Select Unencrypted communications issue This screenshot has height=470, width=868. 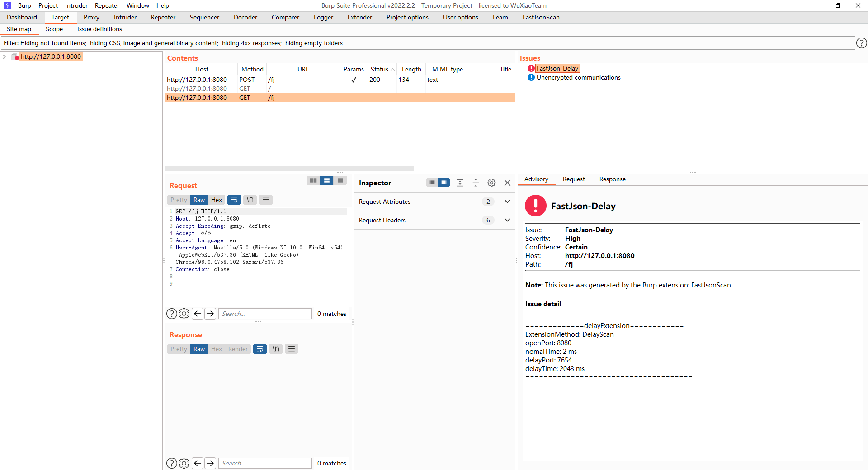click(578, 77)
